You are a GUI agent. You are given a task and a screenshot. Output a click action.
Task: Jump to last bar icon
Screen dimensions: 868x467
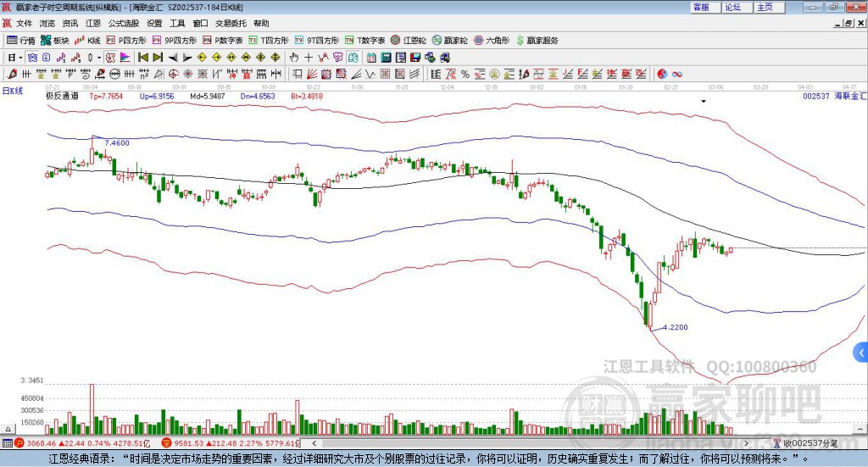pos(158,58)
